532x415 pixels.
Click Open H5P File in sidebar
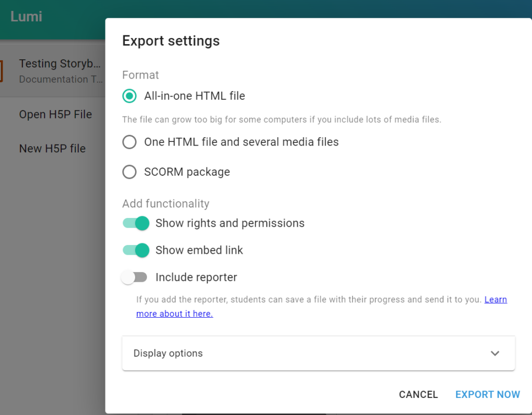coord(55,114)
